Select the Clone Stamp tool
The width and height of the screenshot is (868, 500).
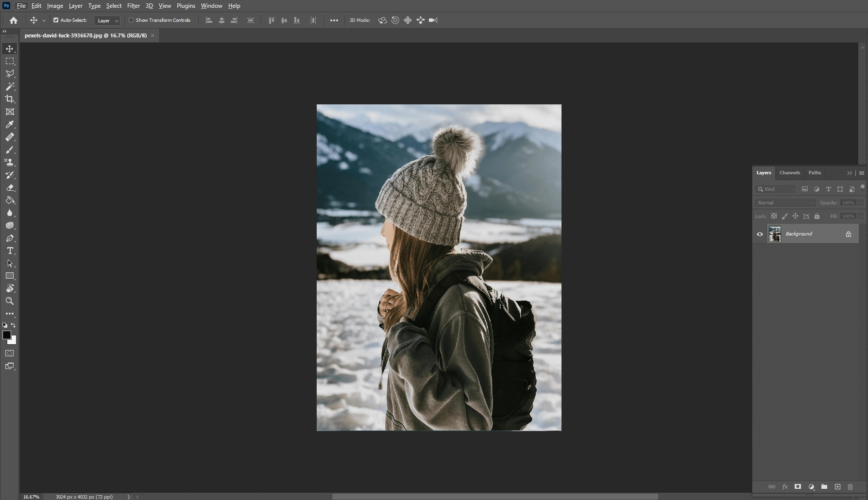coord(10,162)
